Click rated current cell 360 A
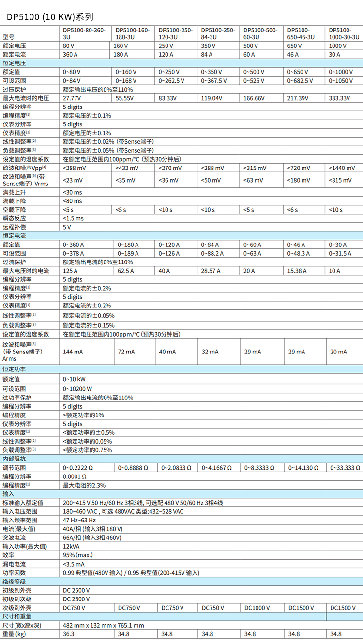This screenshot has width=363, height=644. 71,55
